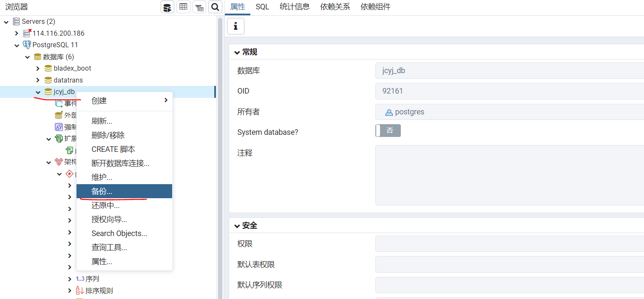Switch to the 统计信息 tab
The width and height of the screenshot is (644, 299).
click(x=295, y=7)
